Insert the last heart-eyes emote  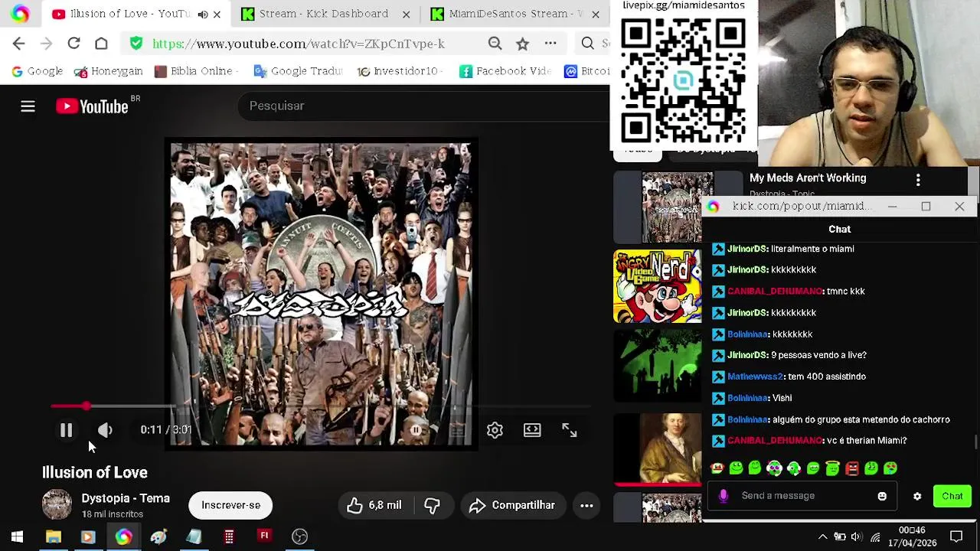point(890,468)
